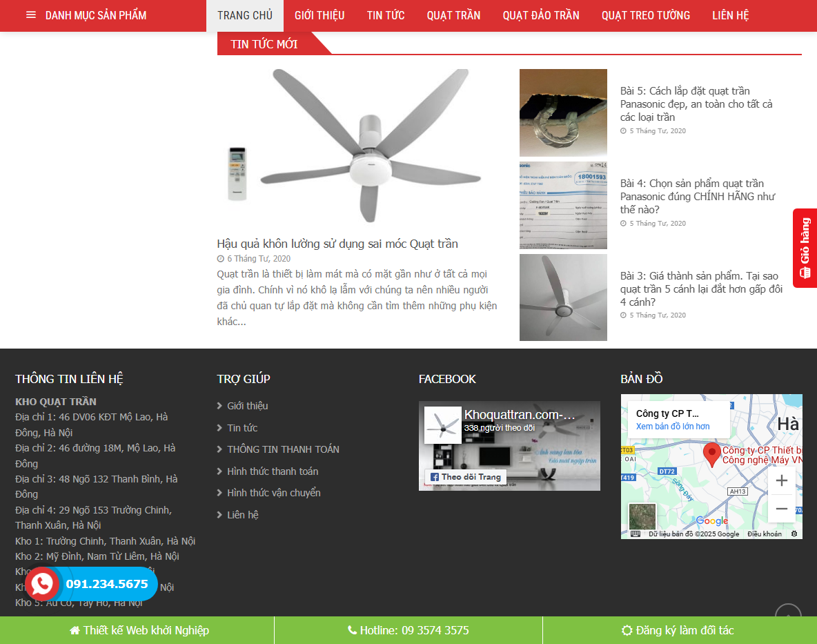The image size is (817, 644).
Task: Click the phone number 091.234.5675
Action: 107,583
